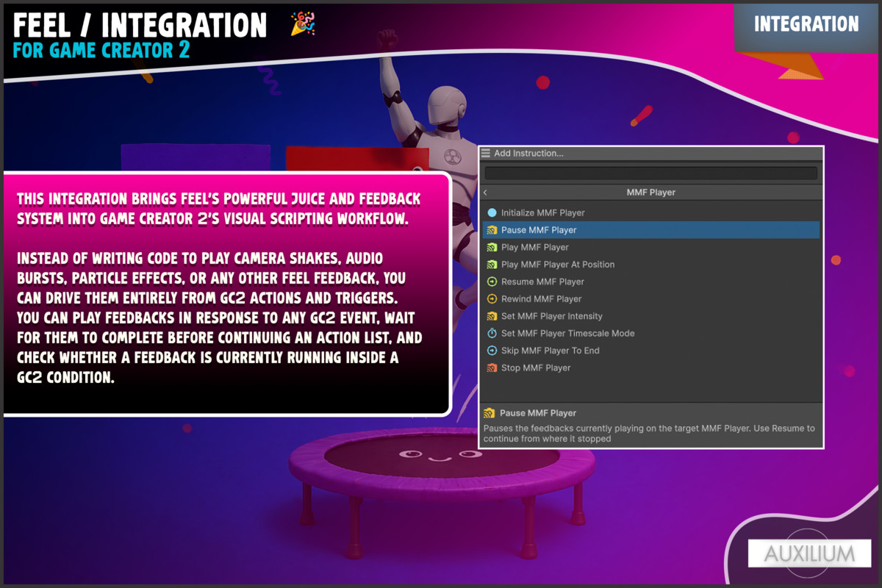This screenshot has width=882, height=588.
Task: Click the description text about pausing feedbacks
Action: point(649,433)
